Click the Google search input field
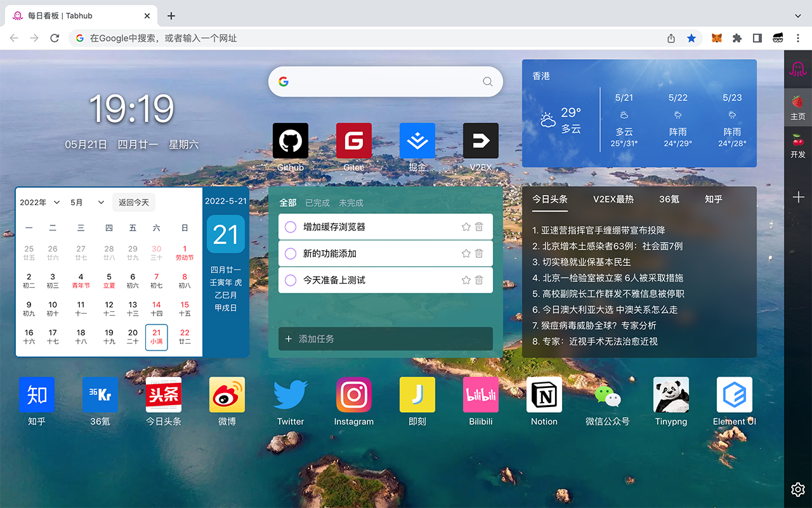This screenshot has width=812, height=508. tap(385, 81)
